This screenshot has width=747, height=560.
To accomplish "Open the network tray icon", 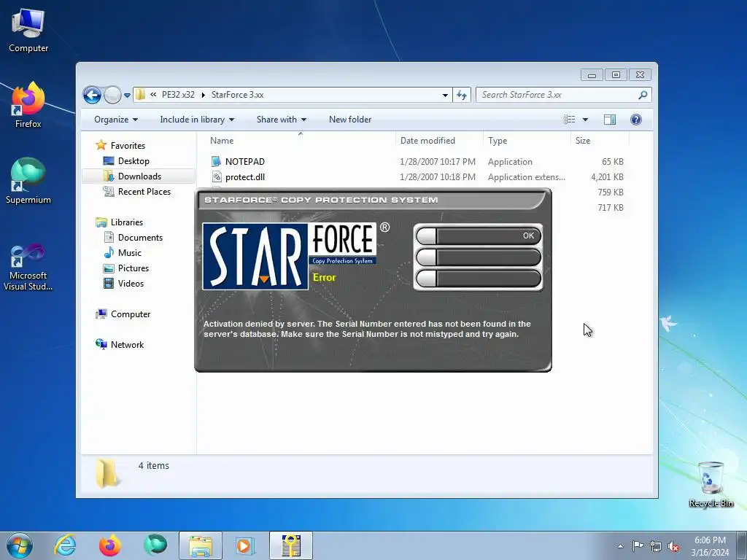I will click(656, 546).
